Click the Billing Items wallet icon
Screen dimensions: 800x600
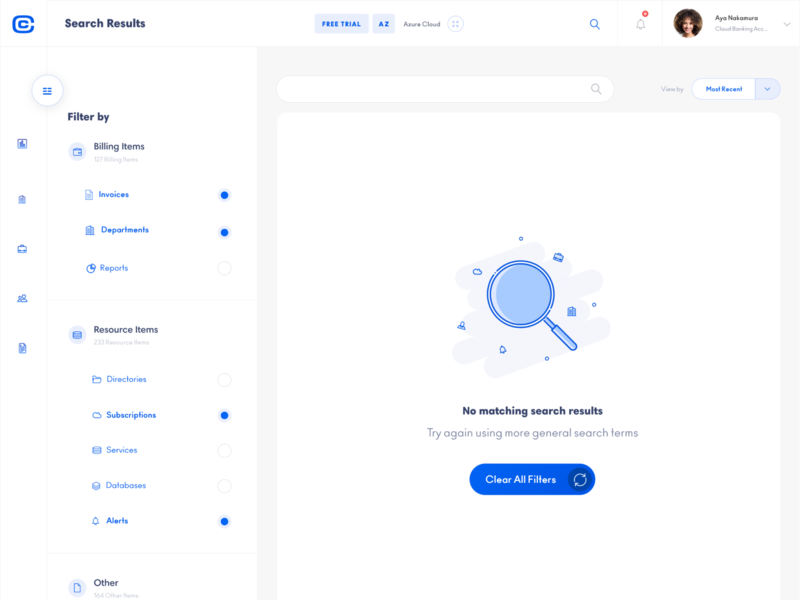click(x=77, y=152)
